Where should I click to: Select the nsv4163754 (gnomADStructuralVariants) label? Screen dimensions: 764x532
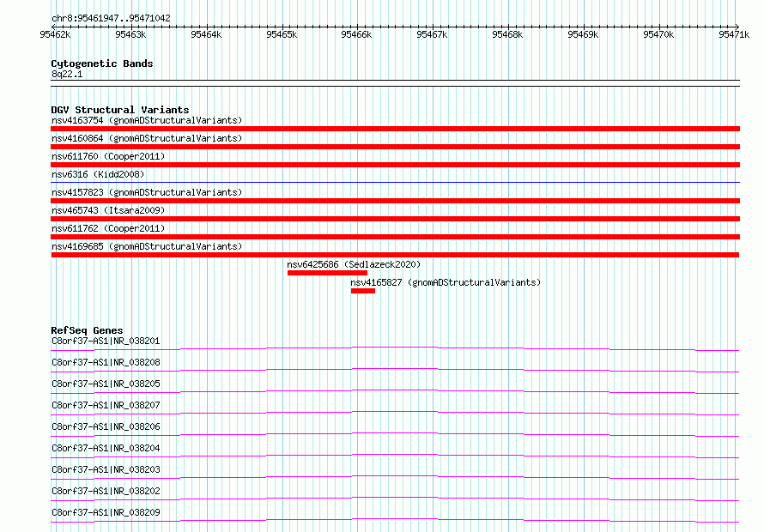click(x=147, y=120)
